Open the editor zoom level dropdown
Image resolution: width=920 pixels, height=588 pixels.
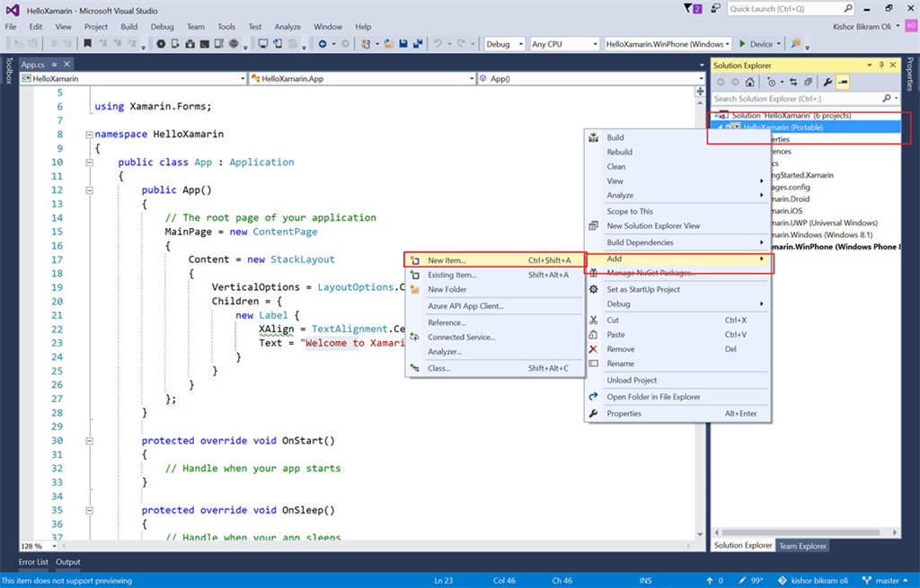39,546
